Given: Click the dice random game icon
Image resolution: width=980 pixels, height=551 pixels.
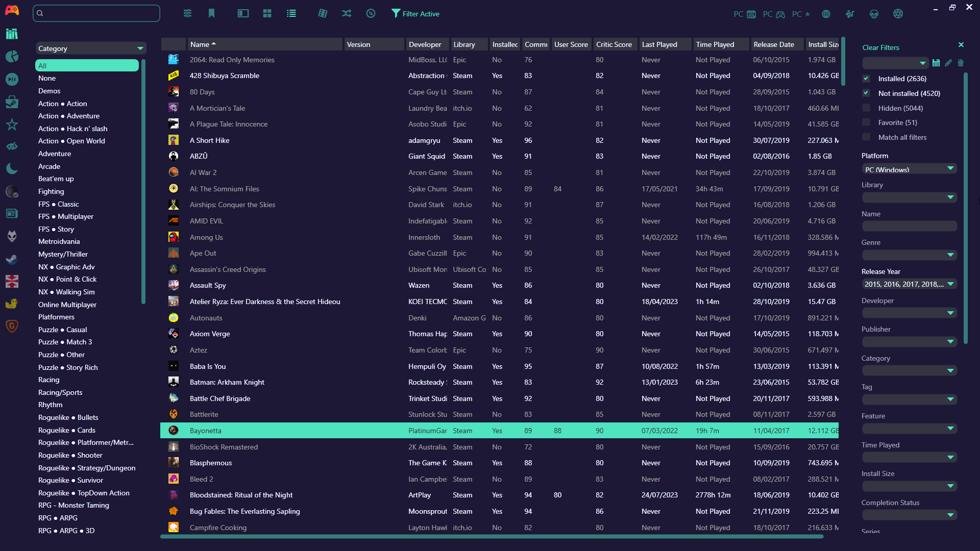Looking at the screenshot, I should click(x=323, y=14).
